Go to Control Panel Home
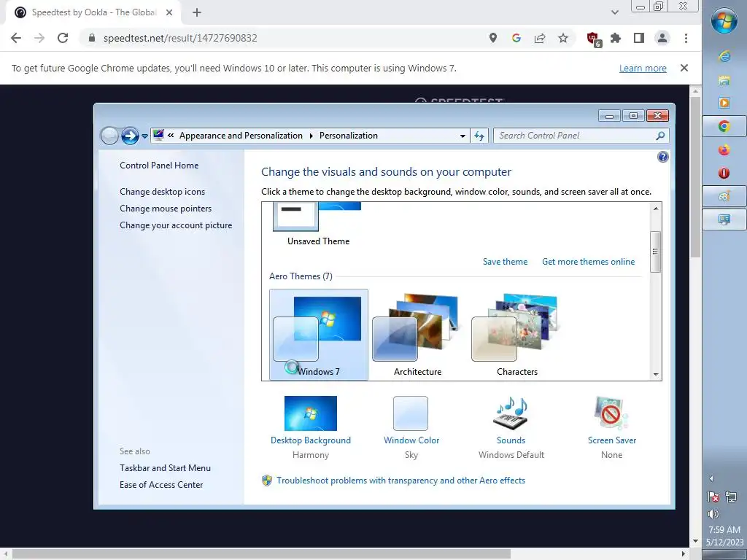 pos(159,166)
